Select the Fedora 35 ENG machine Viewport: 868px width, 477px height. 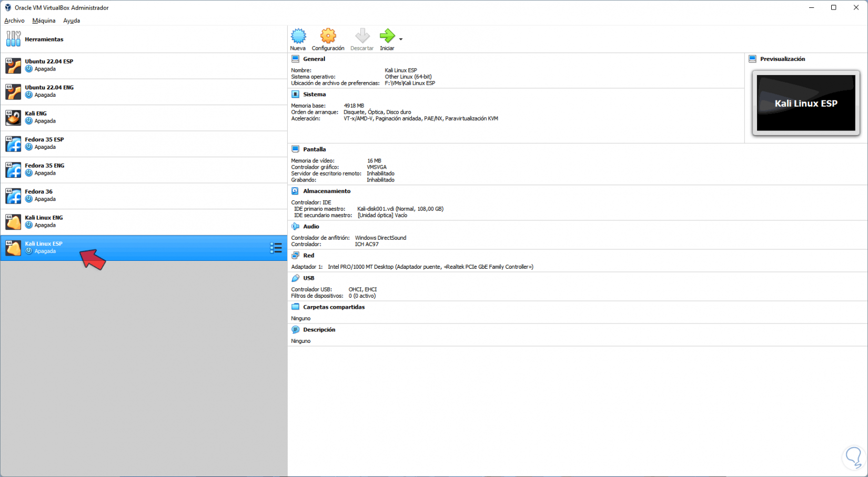(144, 170)
